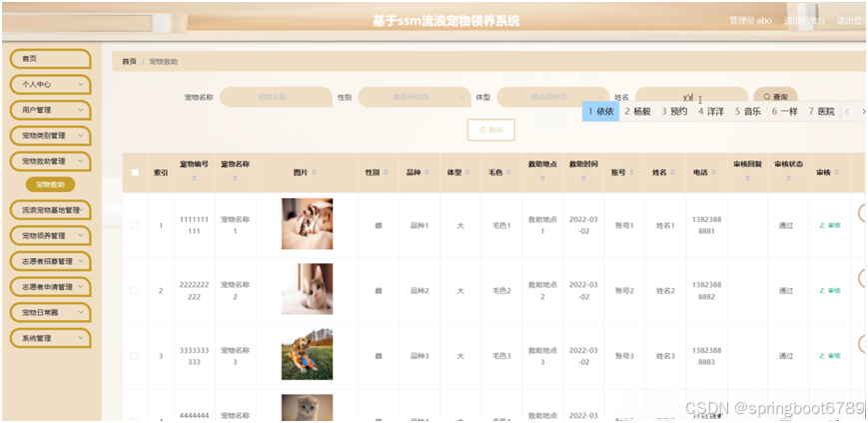This screenshot has height=423, width=868.
Task: Open the 首页 sidebar item
Action: (50, 59)
